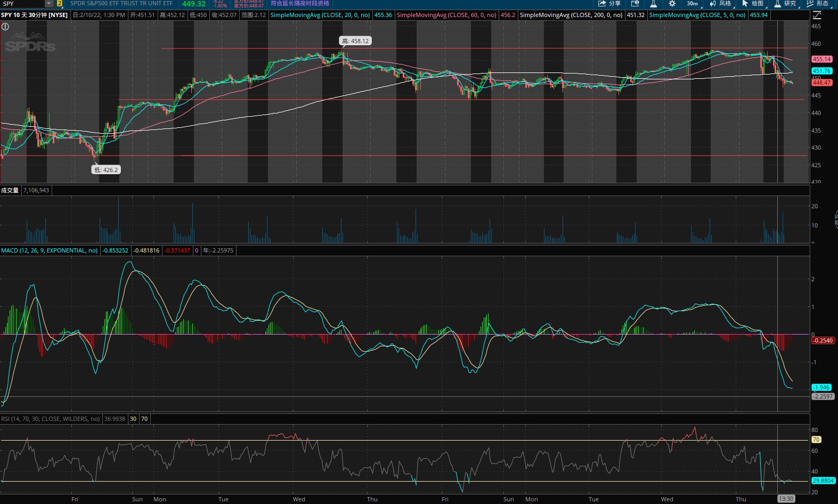
Task: Click the 高: 458.12 high price bubble
Action: [355, 41]
